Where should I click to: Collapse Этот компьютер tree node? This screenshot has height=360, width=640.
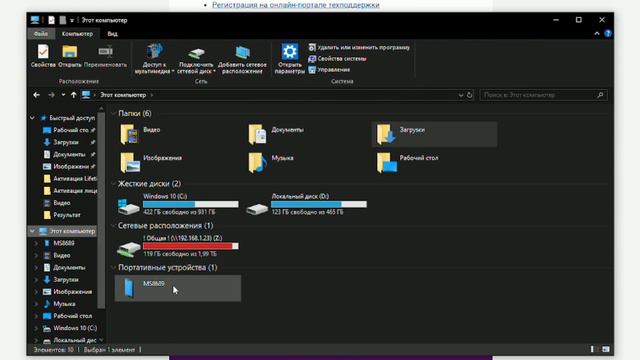click(32, 231)
